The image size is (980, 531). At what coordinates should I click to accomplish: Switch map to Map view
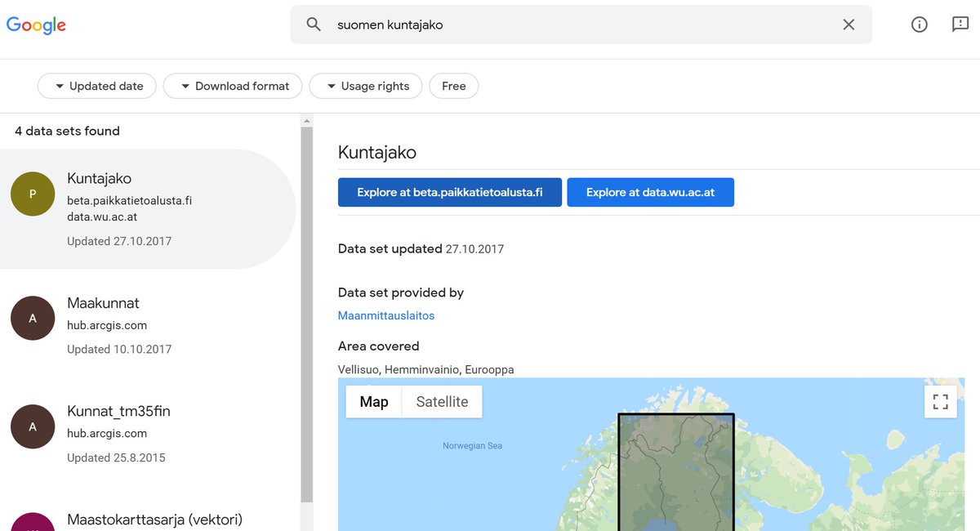pos(374,402)
